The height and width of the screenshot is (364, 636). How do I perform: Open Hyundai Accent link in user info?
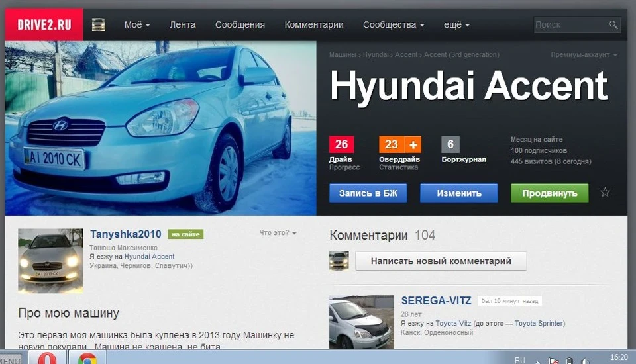tap(149, 257)
